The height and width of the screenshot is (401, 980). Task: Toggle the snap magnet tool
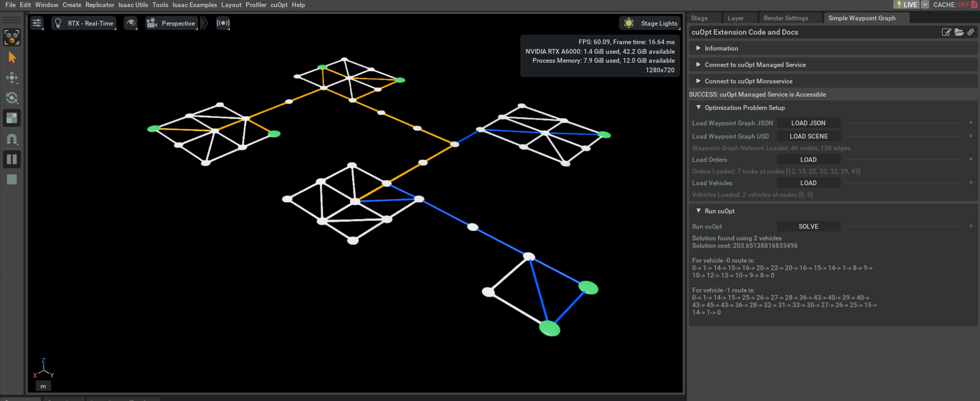[12, 139]
